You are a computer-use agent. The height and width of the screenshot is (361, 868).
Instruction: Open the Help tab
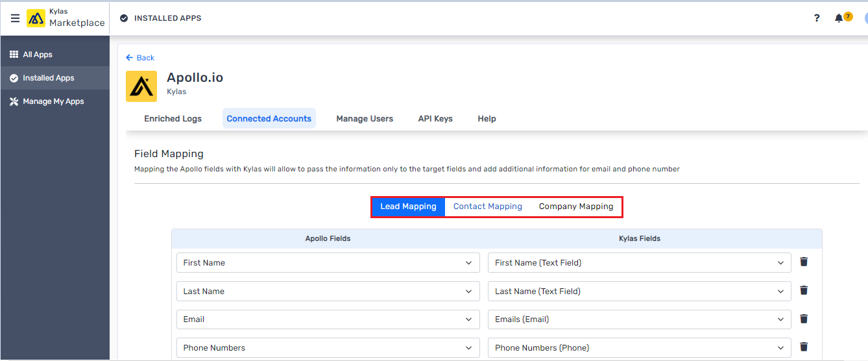pyautogui.click(x=487, y=119)
